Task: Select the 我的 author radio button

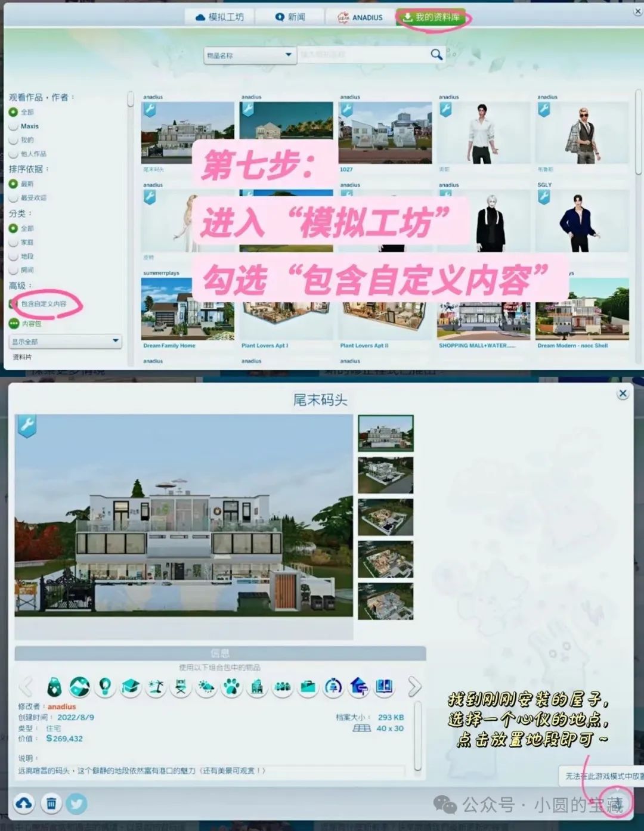Action: point(13,140)
